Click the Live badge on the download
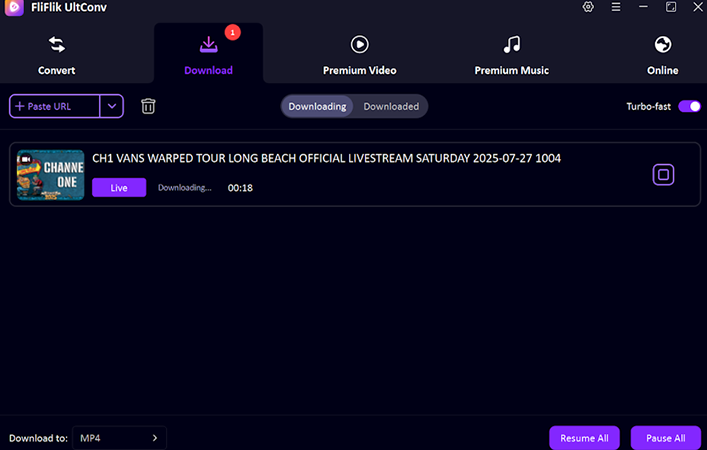Image resolution: width=707 pixels, height=450 pixels. (119, 188)
